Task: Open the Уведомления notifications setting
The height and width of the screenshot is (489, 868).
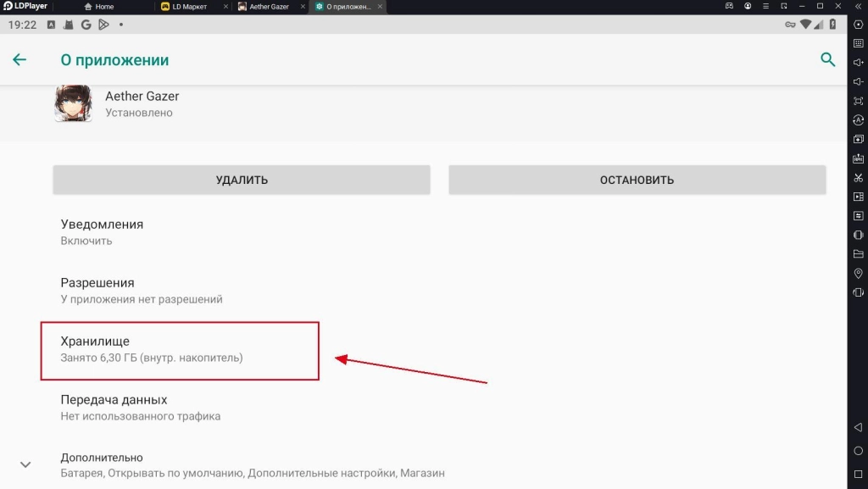Action: [102, 232]
